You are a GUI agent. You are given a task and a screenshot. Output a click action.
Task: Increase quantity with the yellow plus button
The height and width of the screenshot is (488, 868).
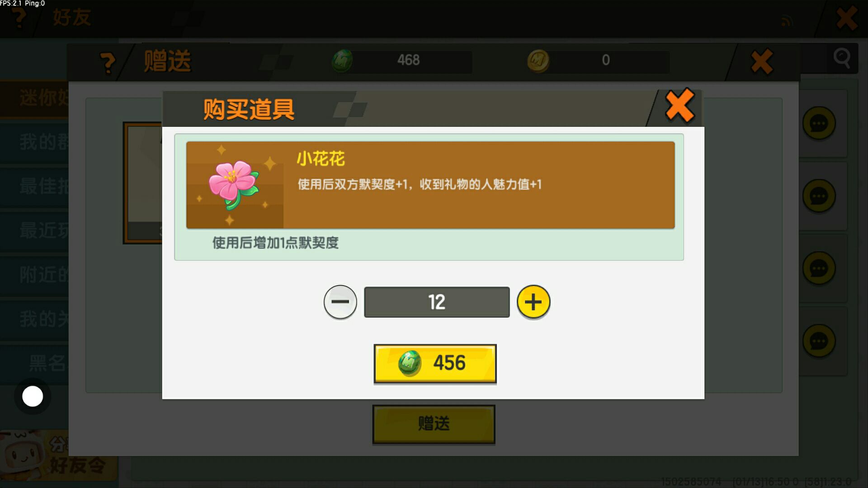coord(533,302)
